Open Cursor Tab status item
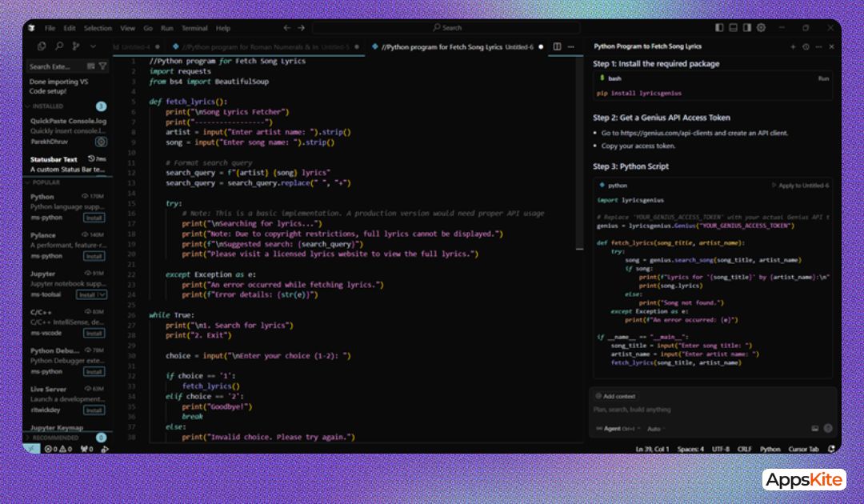Viewport: 864px width, 504px height. coord(803,449)
